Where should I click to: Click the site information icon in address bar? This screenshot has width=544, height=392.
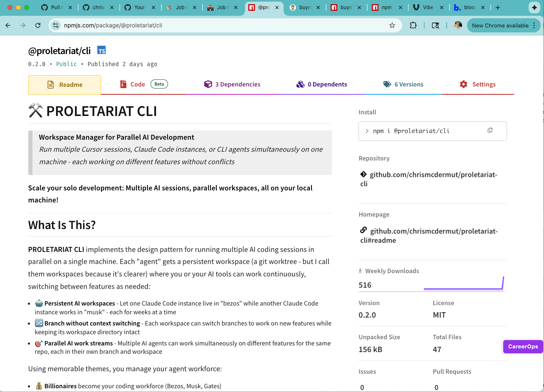pos(56,25)
